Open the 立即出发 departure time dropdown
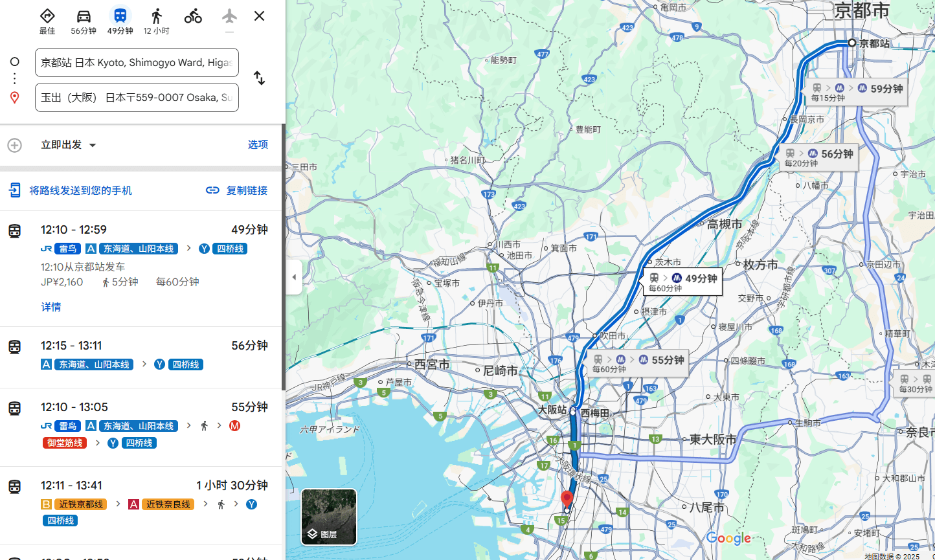This screenshot has height=560, width=935. pos(69,145)
